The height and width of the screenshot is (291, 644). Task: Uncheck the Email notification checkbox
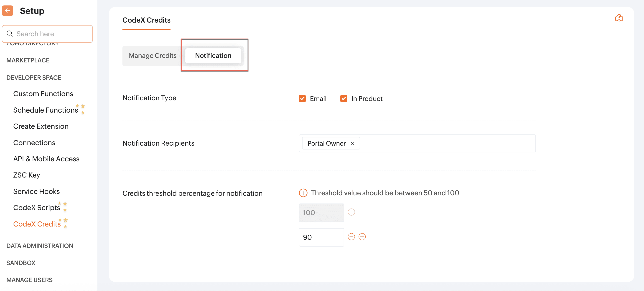pyautogui.click(x=302, y=99)
